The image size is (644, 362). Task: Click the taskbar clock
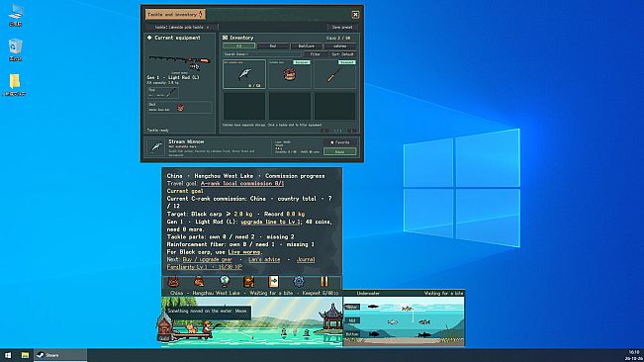[634, 355]
